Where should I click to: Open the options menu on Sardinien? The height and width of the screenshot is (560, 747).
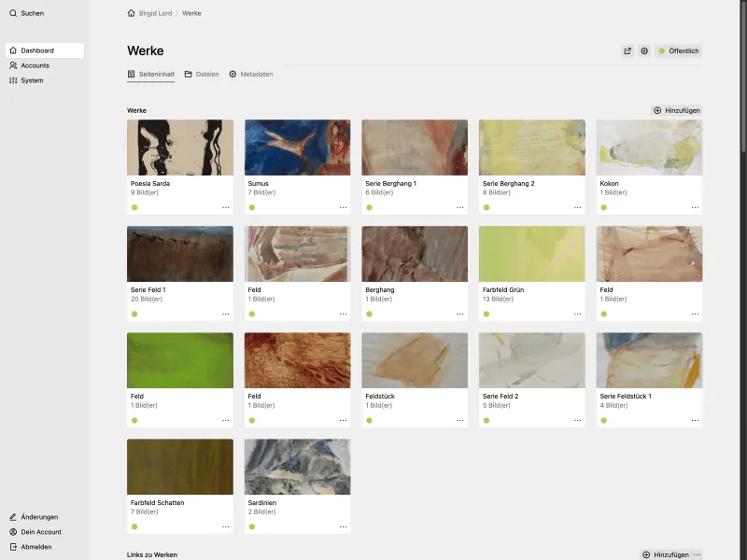[342, 525]
